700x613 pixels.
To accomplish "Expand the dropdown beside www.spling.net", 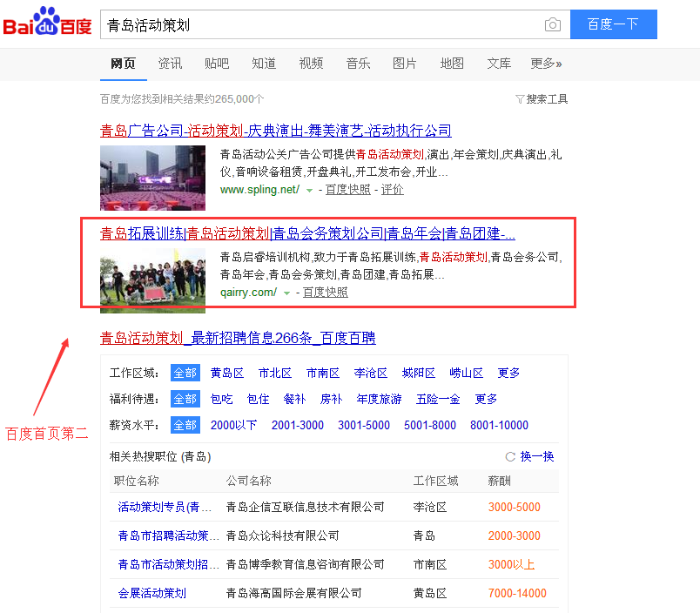I will coord(309,189).
